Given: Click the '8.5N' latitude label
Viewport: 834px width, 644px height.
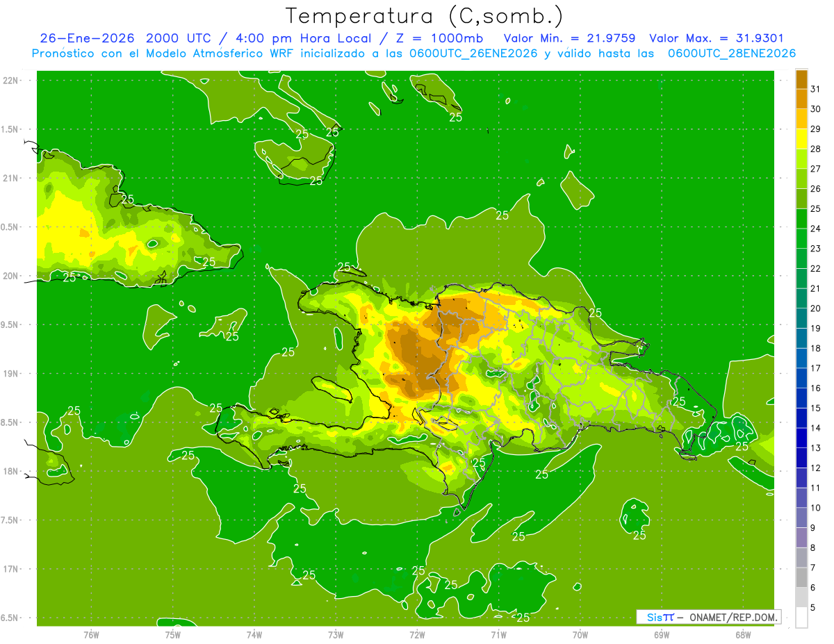Looking at the screenshot, I should pos(10,422).
